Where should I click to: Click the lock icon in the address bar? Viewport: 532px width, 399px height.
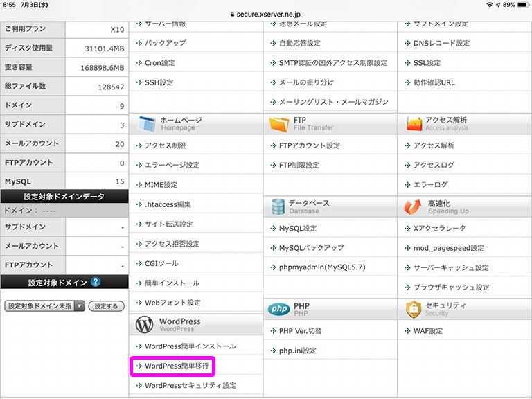tap(233, 15)
